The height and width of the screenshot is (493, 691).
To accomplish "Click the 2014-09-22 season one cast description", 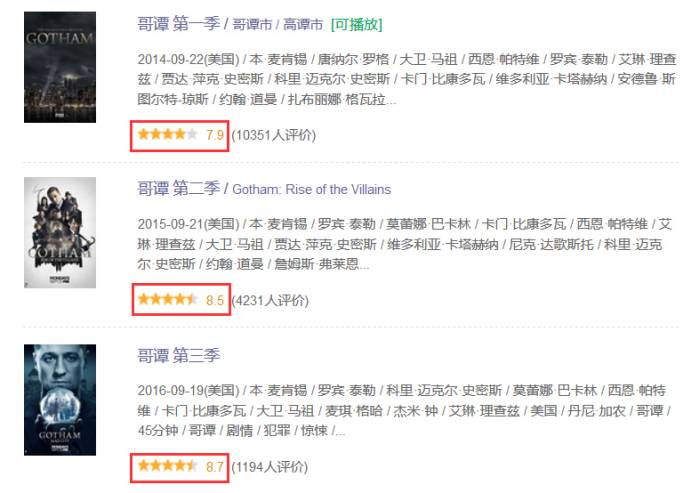I will click(407, 79).
